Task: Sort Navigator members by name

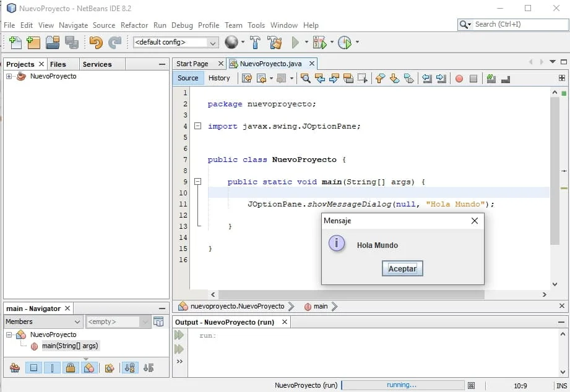Action: pos(130,368)
